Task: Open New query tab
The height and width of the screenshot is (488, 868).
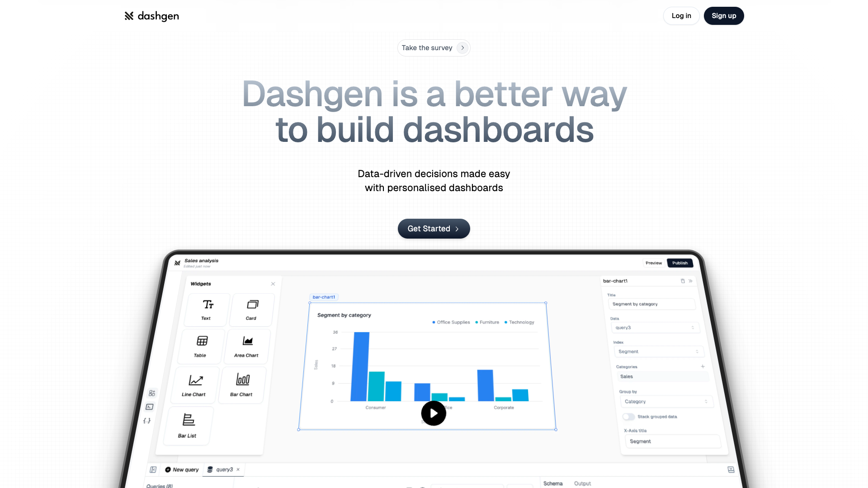Action: click(x=182, y=469)
